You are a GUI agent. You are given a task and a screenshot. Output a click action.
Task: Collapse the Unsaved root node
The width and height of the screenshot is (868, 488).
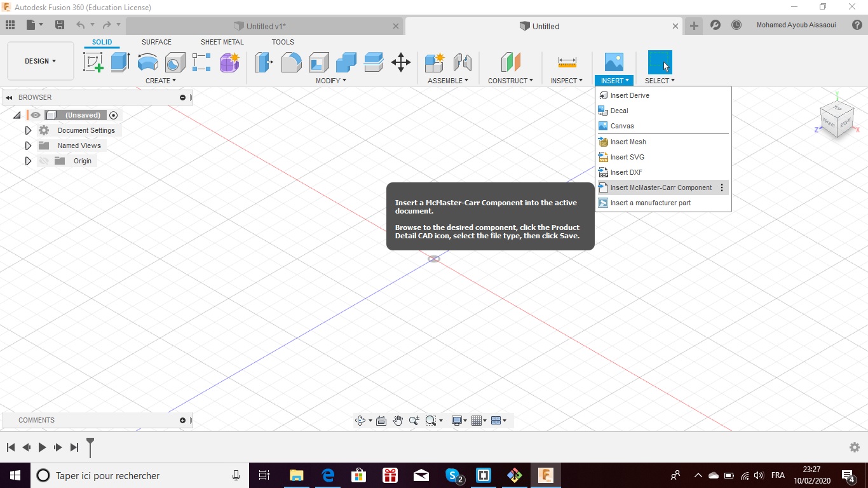(17, 115)
